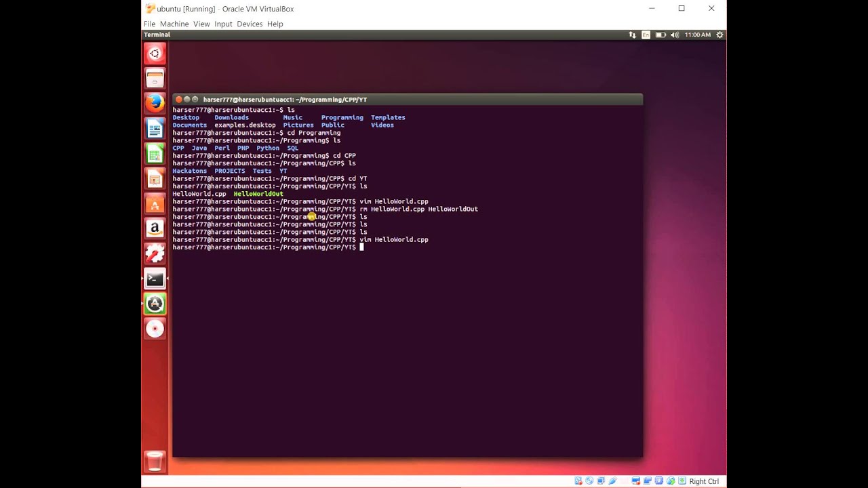Click the Python directory name in the terminal
Viewport: 868px width, 488px height.
pos(268,148)
